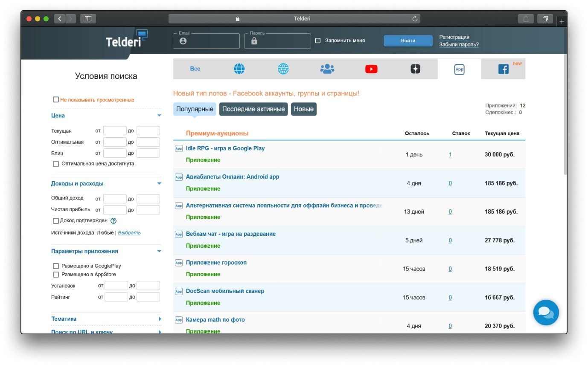The image size is (588, 365).
Task: Click the Войти login button
Action: pyautogui.click(x=408, y=41)
